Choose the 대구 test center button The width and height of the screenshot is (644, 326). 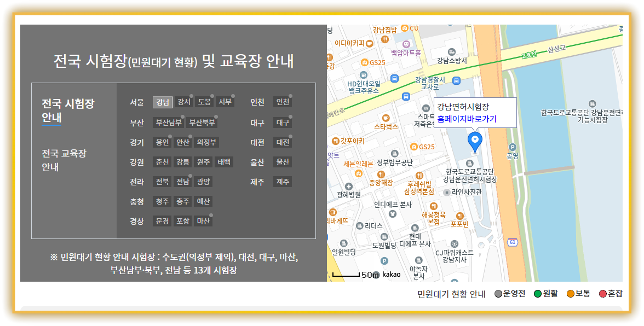tap(283, 122)
